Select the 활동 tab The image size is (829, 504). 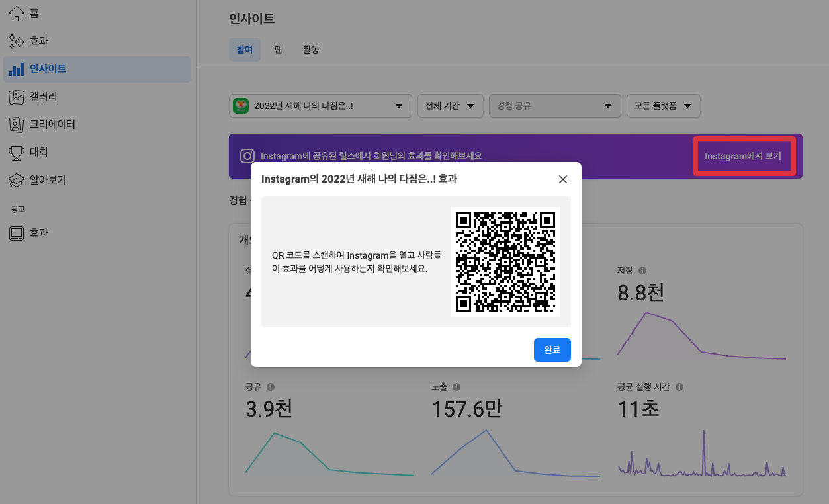310,49
